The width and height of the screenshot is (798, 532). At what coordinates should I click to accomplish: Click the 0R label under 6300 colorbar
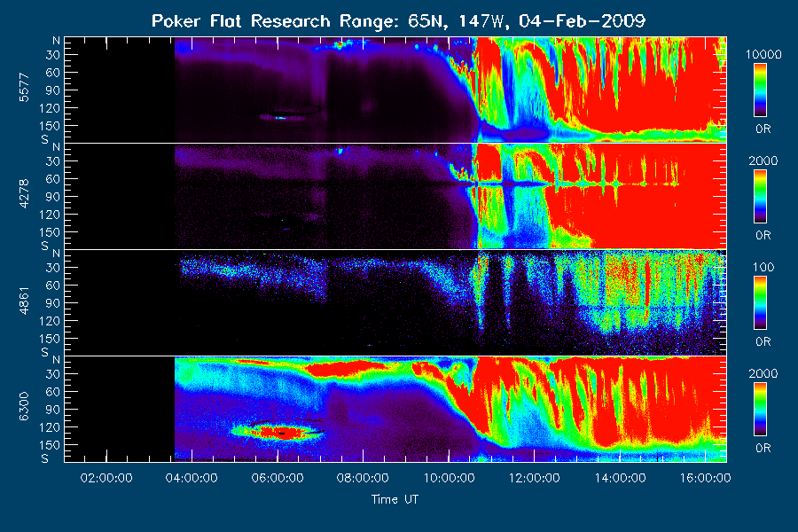click(763, 448)
